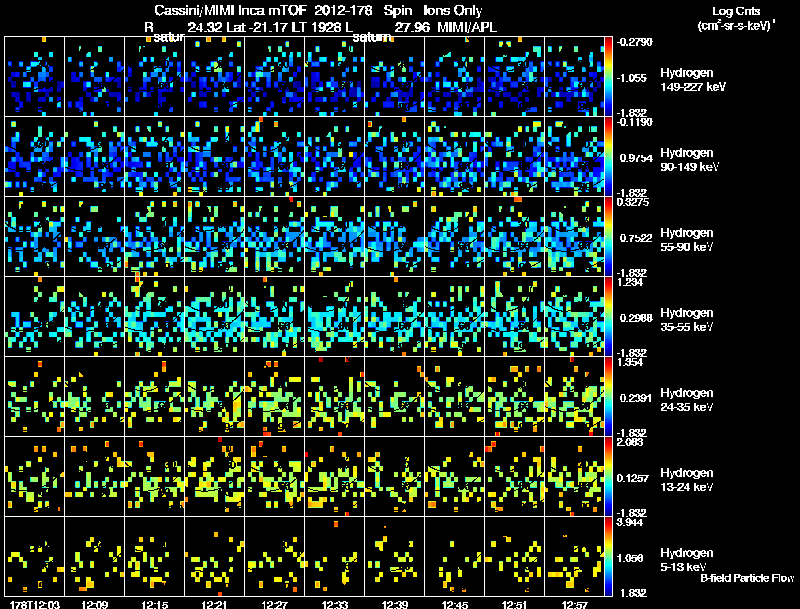800x609 pixels.
Task: Open the 149-227 keV panel at 12:03
Action: click(x=34, y=77)
